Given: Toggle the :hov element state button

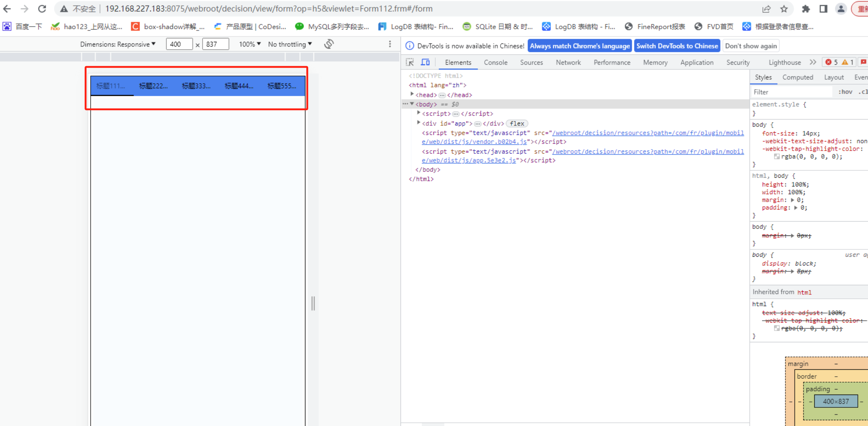Looking at the screenshot, I should tap(845, 92).
